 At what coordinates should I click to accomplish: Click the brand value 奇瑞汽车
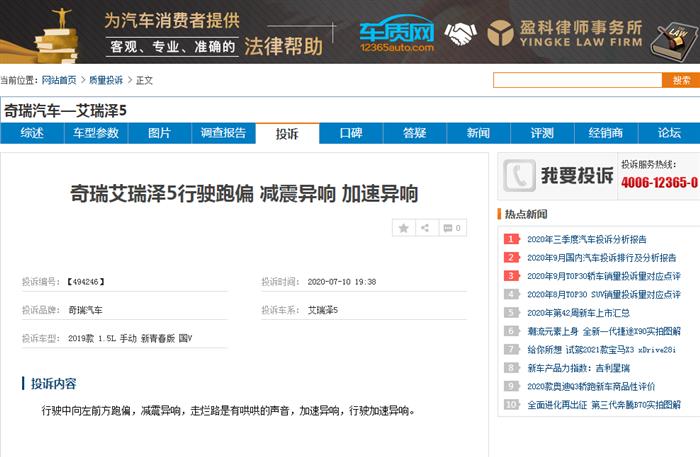(x=85, y=310)
